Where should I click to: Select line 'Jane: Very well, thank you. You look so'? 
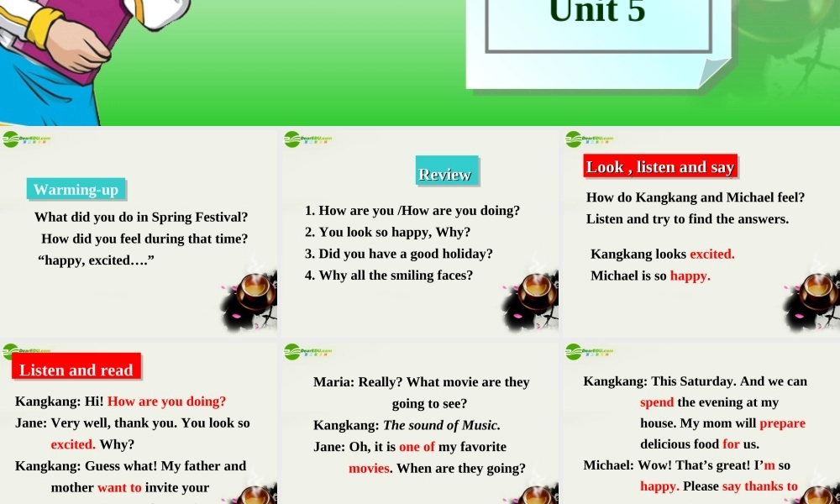[133, 423]
